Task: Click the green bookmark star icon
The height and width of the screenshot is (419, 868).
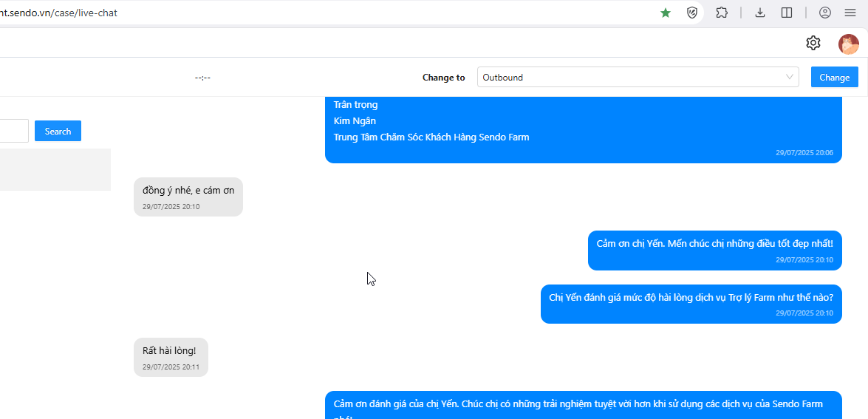Action: tap(666, 13)
